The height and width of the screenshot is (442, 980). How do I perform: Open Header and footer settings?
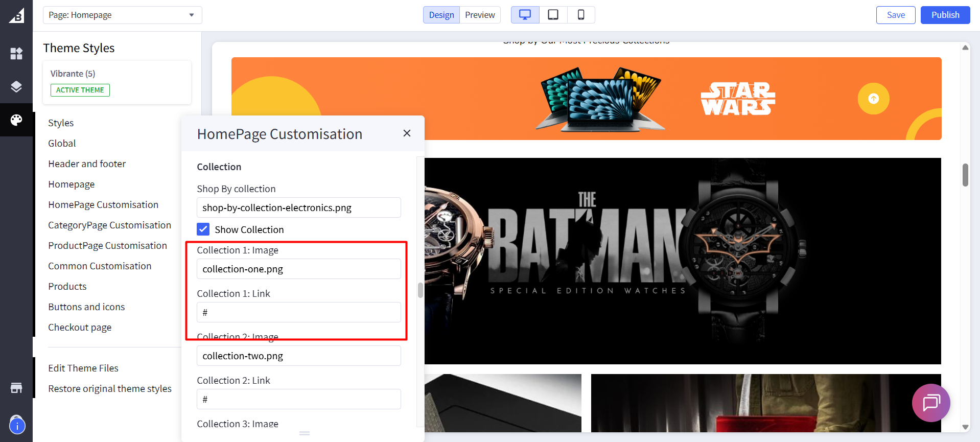87,164
